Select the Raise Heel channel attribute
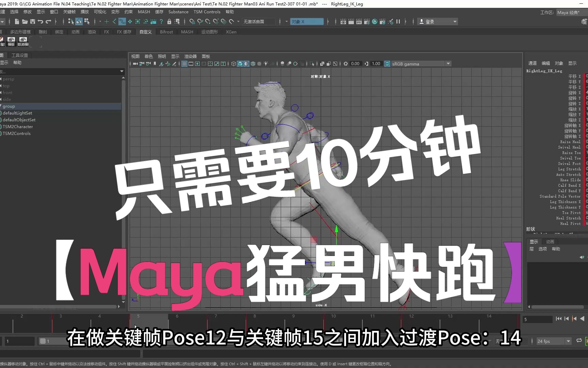 (x=570, y=142)
